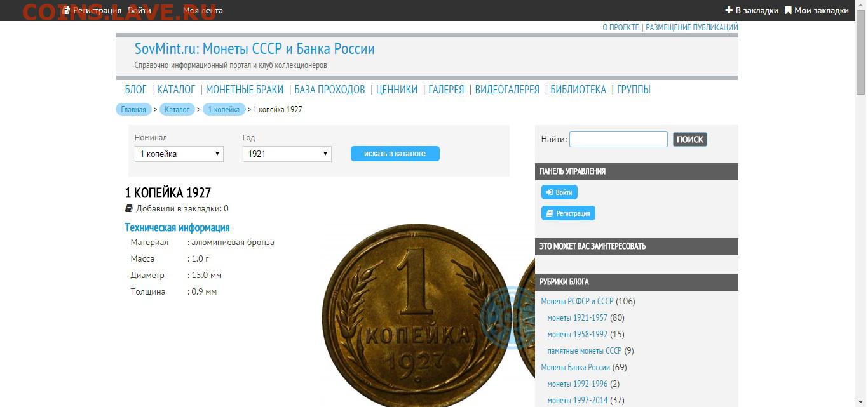Click the 15.0 мм diameter value
Image resolution: width=868 pixels, height=407 pixels.
pyautogui.click(x=207, y=275)
